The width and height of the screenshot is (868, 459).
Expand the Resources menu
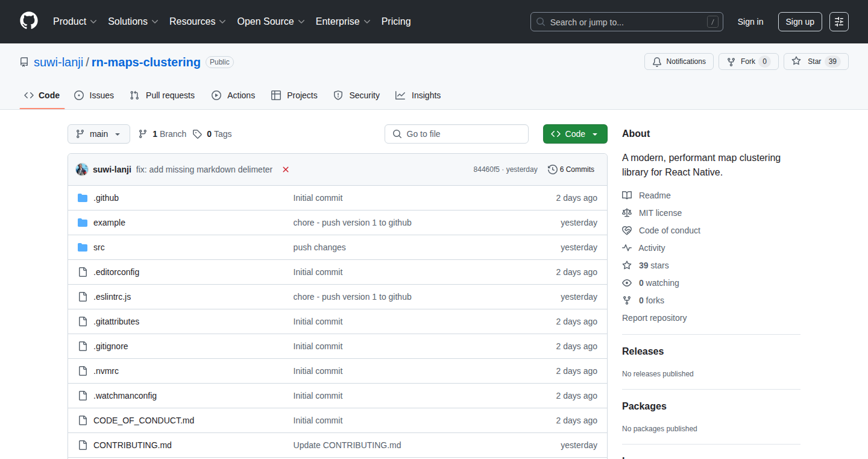click(x=198, y=21)
